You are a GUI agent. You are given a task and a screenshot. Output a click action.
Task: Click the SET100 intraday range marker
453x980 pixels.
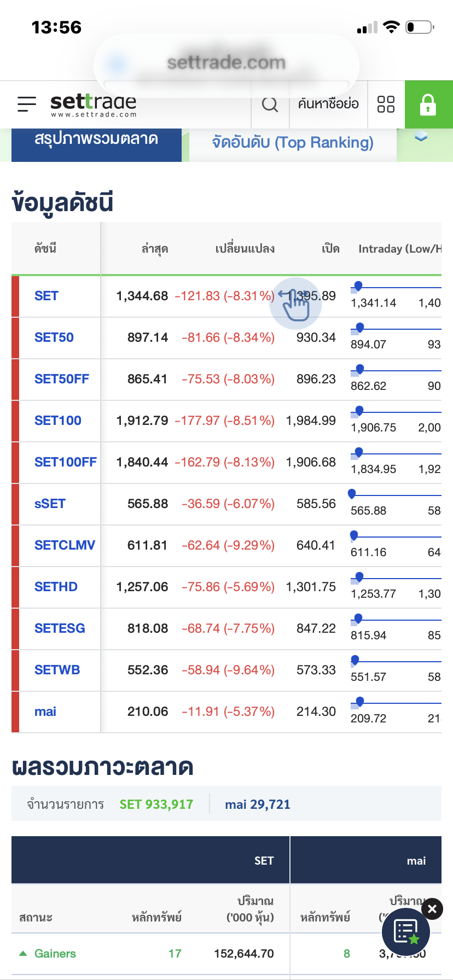(359, 411)
